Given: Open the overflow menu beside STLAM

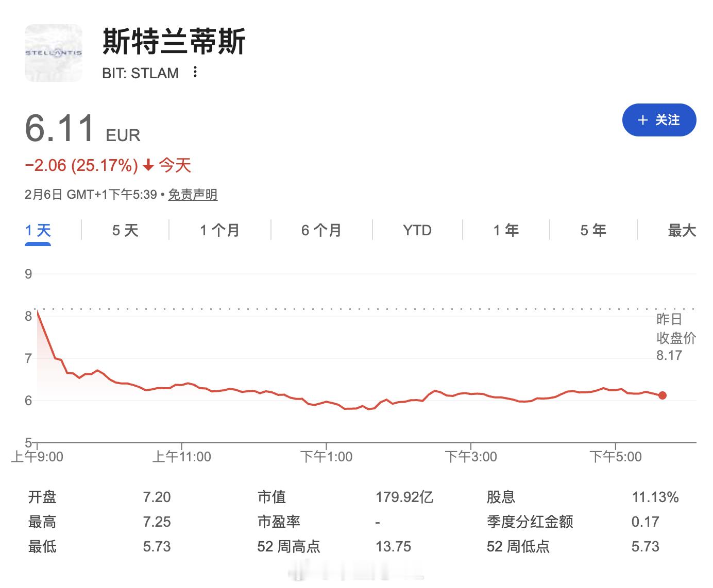Looking at the screenshot, I should pos(195,73).
